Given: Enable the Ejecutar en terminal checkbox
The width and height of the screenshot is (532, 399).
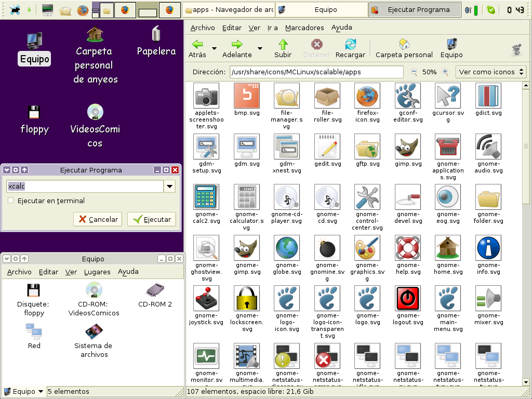Looking at the screenshot, I should (x=11, y=201).
